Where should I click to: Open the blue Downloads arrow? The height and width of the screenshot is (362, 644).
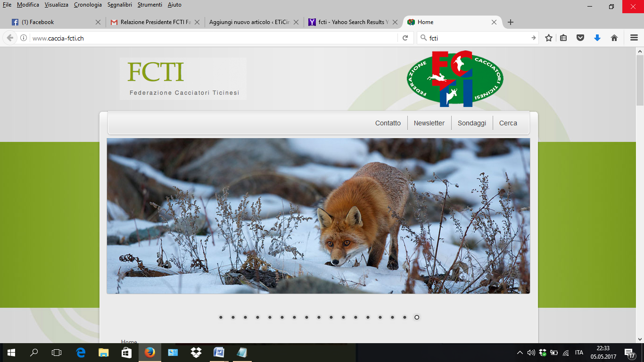(597, 38)
